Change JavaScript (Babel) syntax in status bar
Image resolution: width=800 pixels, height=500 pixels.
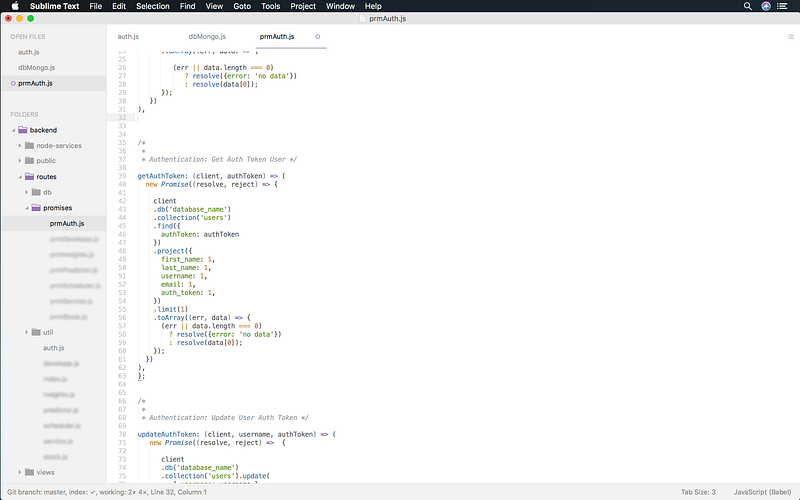coord(763,492)
